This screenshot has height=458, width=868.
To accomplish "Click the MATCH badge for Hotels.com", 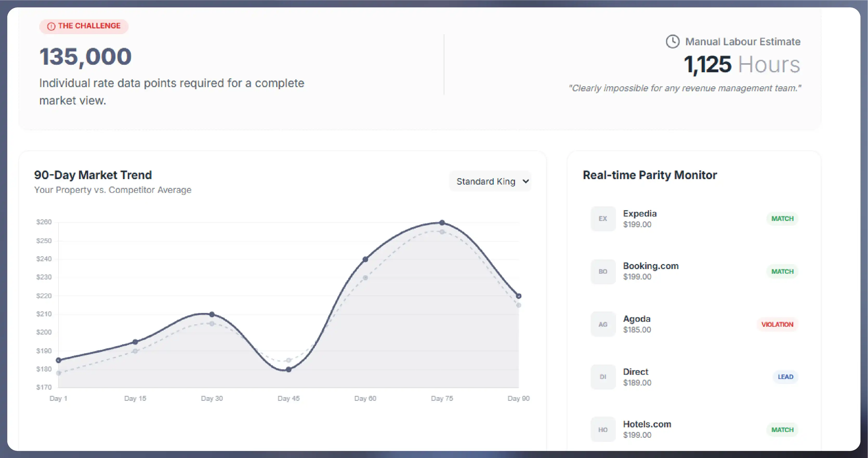I will pos(782,430).
